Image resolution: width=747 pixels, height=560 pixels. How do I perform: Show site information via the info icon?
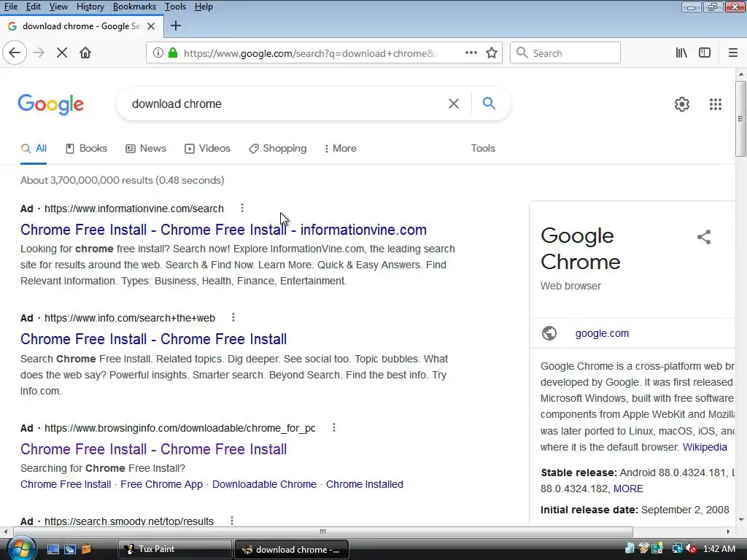point(158,52)
